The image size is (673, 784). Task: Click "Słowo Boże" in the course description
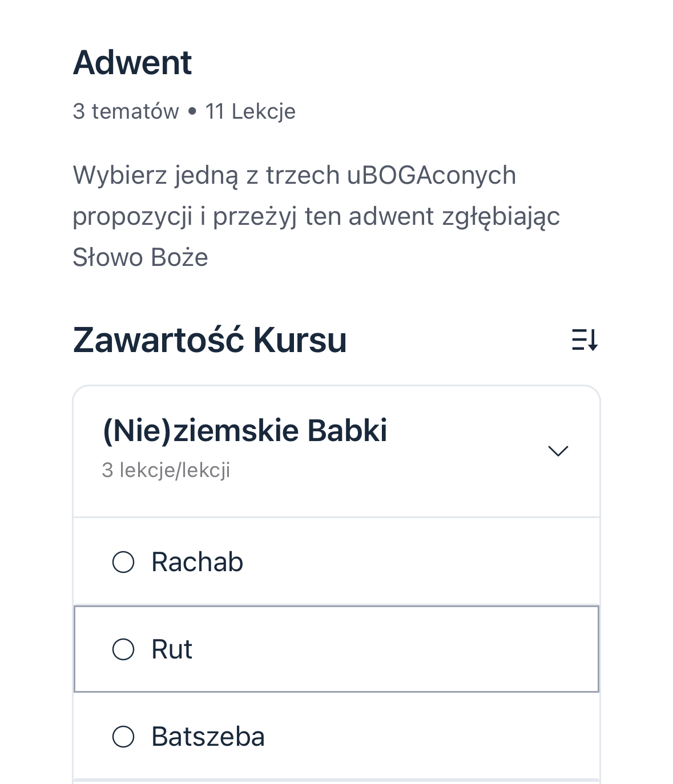(x=140, y=257)
